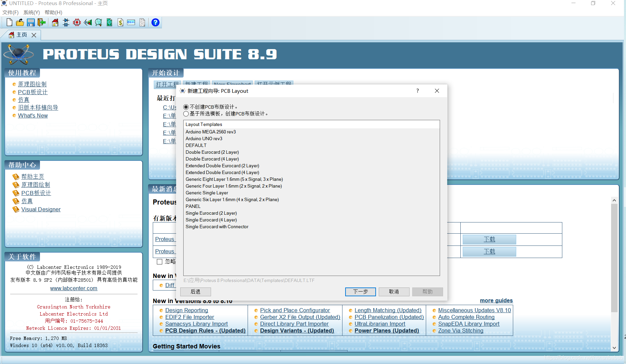The image size is (626, 364).
Task: Select Double Eurocard (2 Layer) template
Action: (x=312, y=152)
